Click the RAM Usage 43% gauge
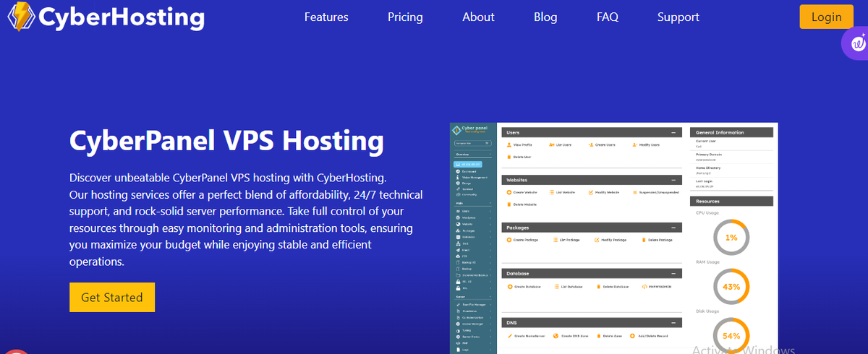This screenshot has height=354, width=868. point(731,286)
